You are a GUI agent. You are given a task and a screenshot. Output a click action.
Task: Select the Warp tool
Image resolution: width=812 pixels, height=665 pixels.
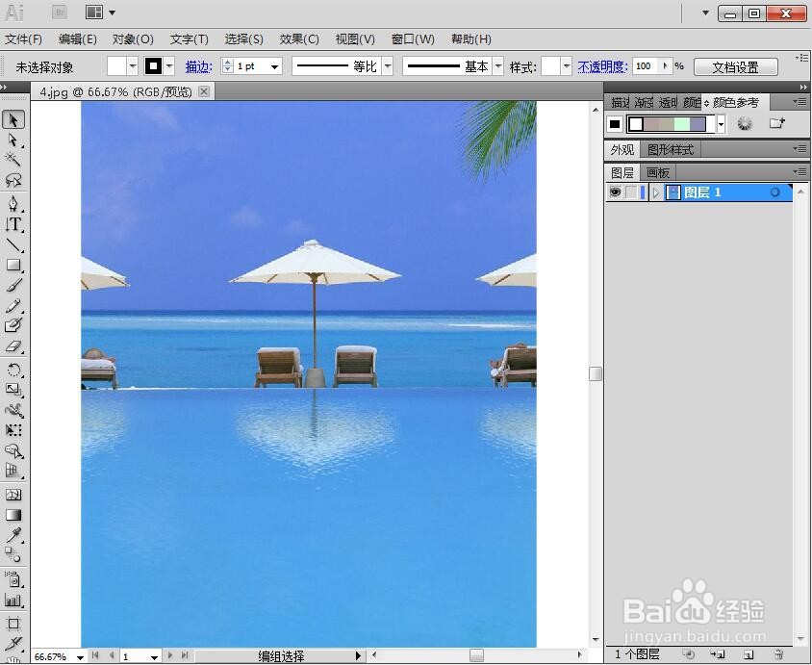13,410
